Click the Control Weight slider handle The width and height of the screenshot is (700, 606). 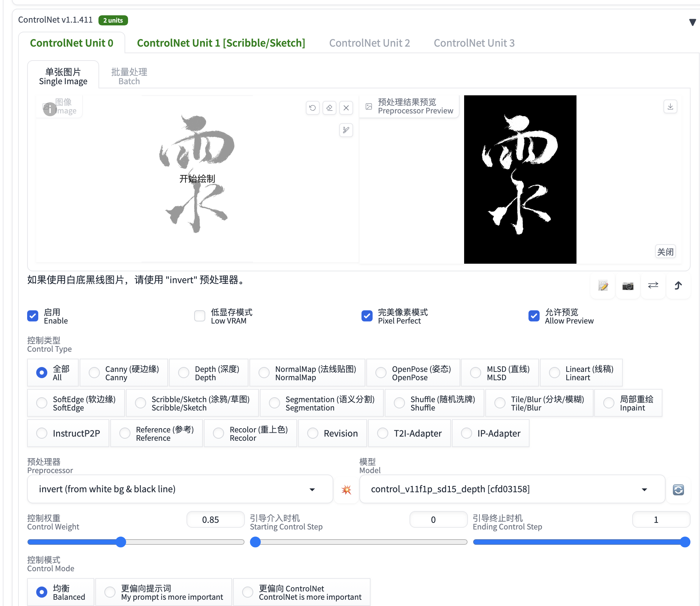pos(121,542)
